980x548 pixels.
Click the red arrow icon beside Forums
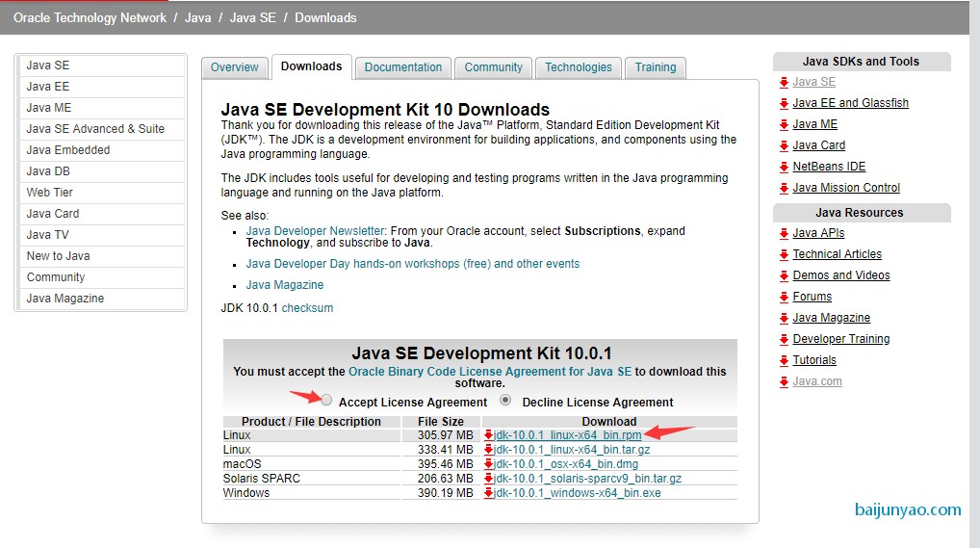pyautogui.click(x=784, y=298)
